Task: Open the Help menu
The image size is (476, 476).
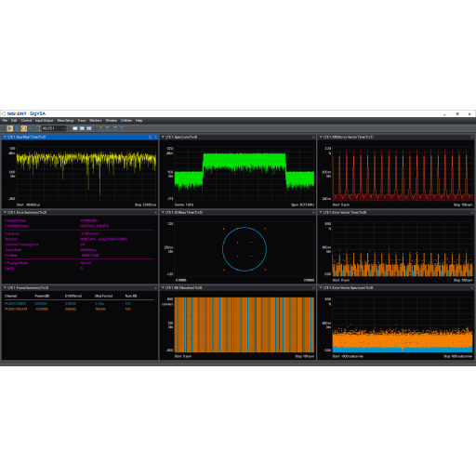Action: (x=139, y=121)
